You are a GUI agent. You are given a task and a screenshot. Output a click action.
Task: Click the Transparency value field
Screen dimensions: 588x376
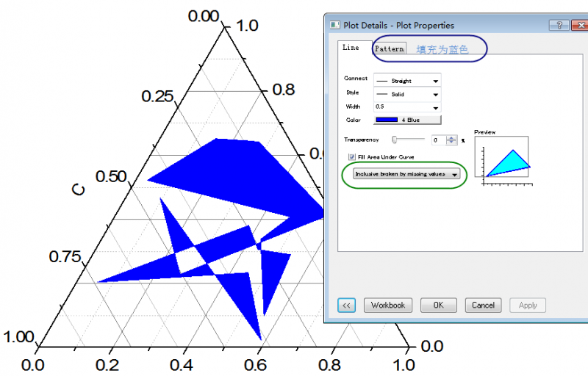click(439, 140)
